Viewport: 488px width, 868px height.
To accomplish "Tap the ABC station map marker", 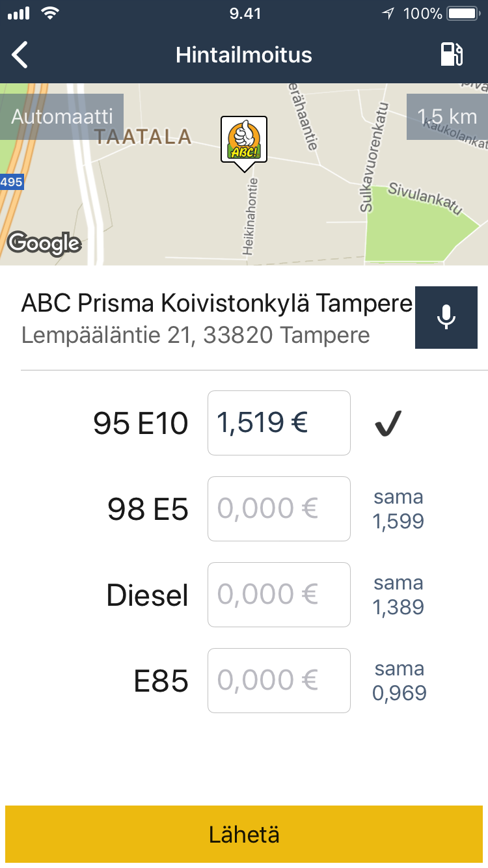I will click(x=244, y=140).
